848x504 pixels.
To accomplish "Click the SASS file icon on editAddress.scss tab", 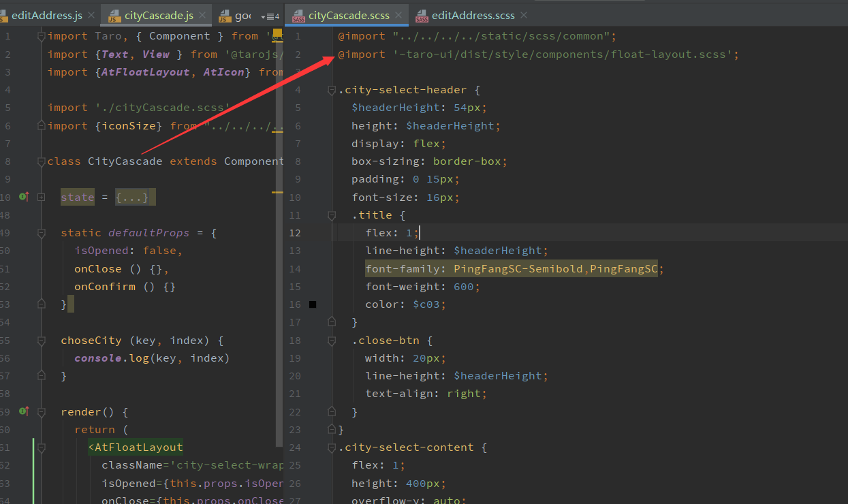I will pos(422,16).
